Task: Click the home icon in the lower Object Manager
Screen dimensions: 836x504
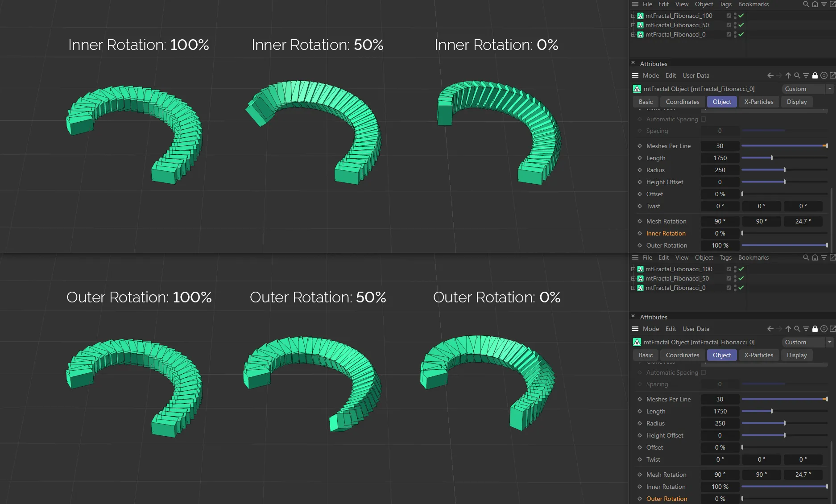Action: coord(815,257)
